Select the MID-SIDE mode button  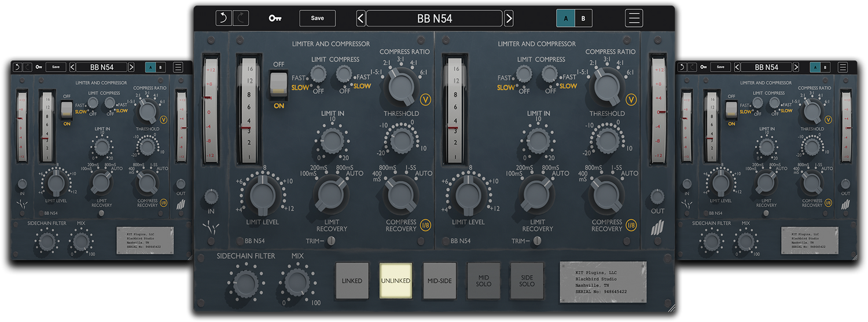click(x=440, y=281)
